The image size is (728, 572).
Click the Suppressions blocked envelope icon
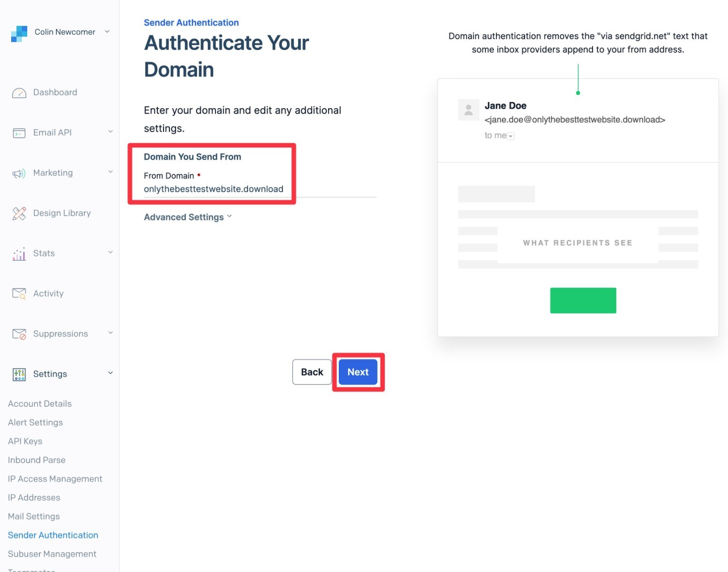point(19,334)
